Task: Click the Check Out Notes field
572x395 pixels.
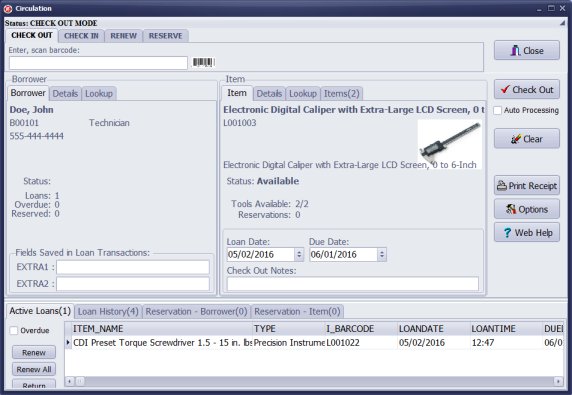Action: click(353, 284)
